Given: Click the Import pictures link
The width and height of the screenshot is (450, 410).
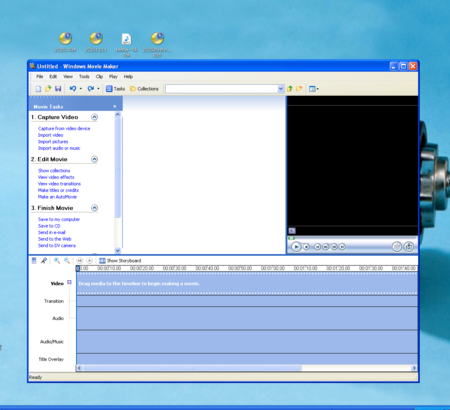Looking at the screenshot, I should point(53,142).
